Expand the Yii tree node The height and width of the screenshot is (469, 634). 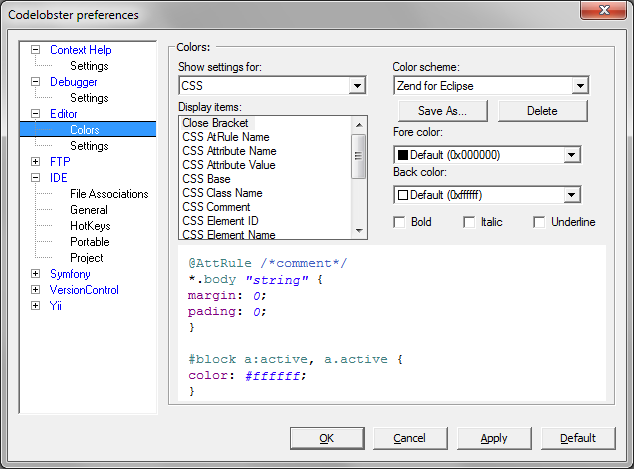click(x=36, y=306)
